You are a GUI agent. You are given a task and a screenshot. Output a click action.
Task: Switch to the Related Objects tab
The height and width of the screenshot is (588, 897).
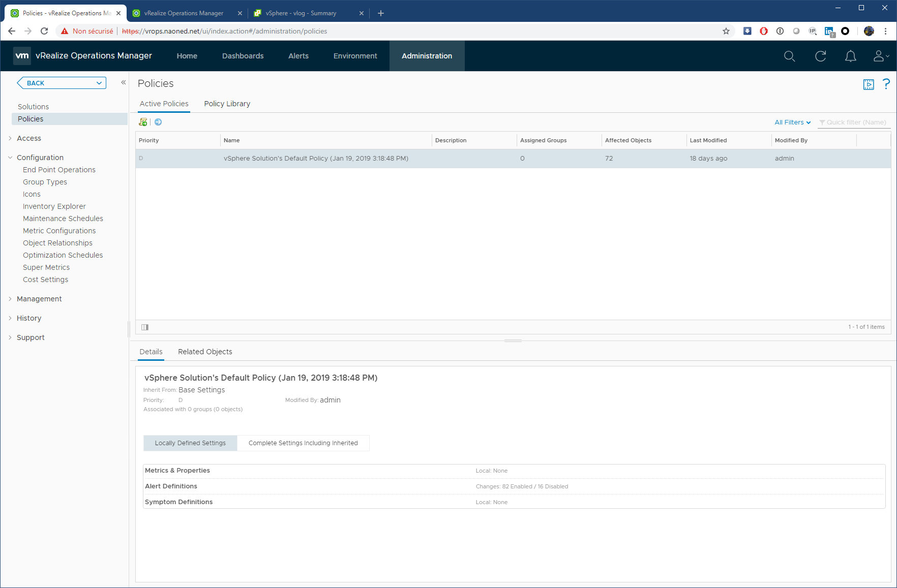click(205, 352)
